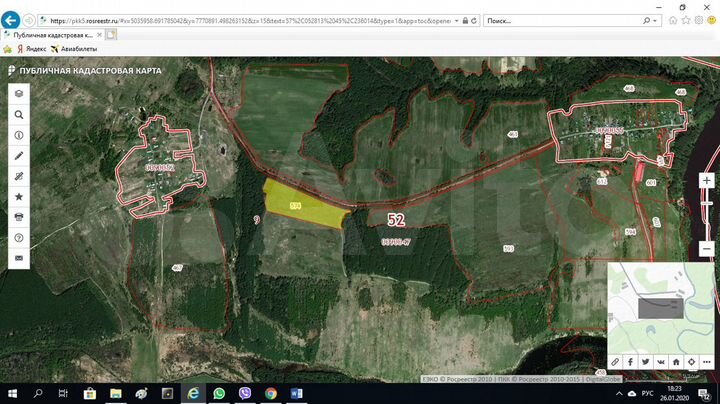The width and height of the screenshot is (720, 404).
Task: Click the yellow highlighted parcel 574
Action: [x=298, y=206]
